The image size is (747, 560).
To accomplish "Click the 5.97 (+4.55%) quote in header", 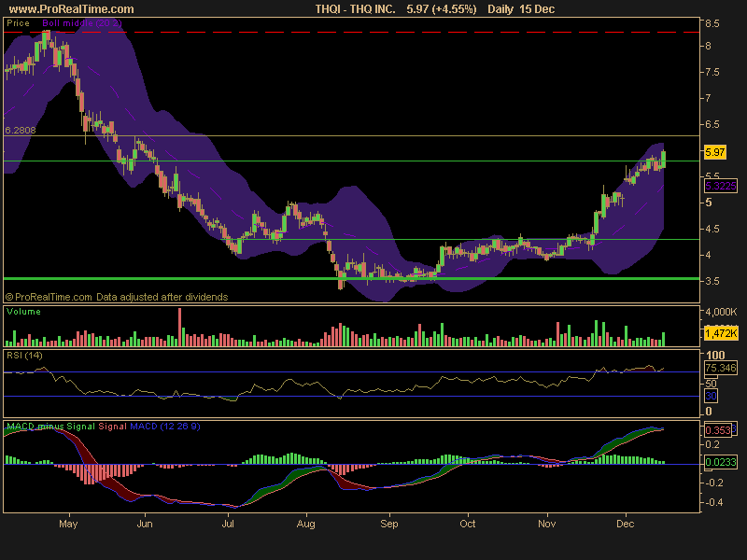I will click(x=442, y=9).
